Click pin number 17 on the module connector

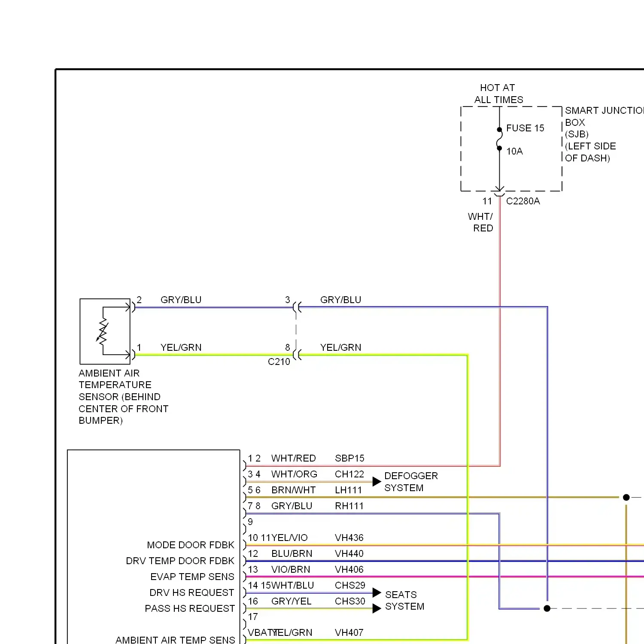(x=253, y=617)
